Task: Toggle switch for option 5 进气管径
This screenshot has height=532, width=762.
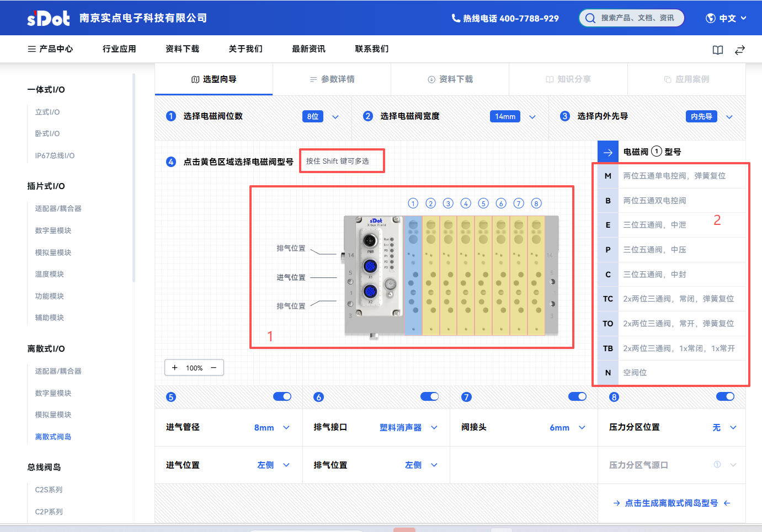Action: click(x=282, y=396)
